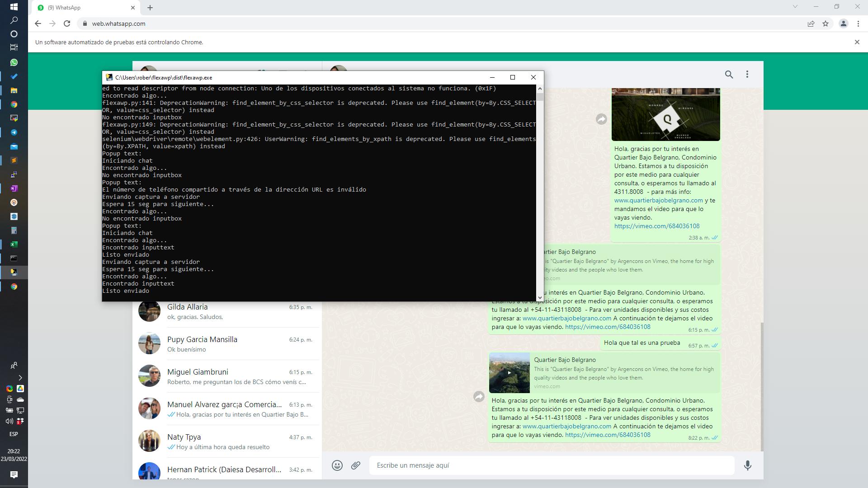Viewport: 868px width, 488px height.
Task: Click the console scrollbar up arrow
Action: point(540,89)
